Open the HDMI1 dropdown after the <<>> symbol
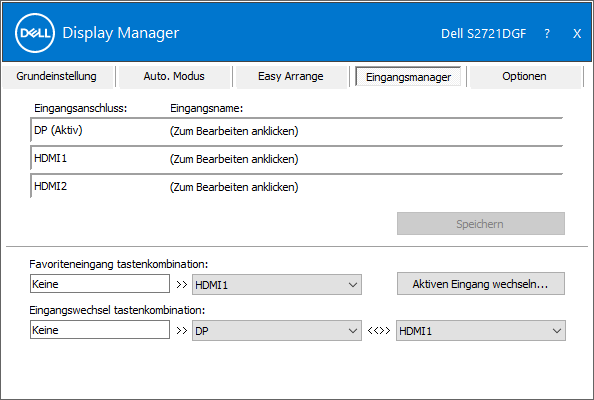The width and height of the screenshot is (594, 400). (481, 331)
